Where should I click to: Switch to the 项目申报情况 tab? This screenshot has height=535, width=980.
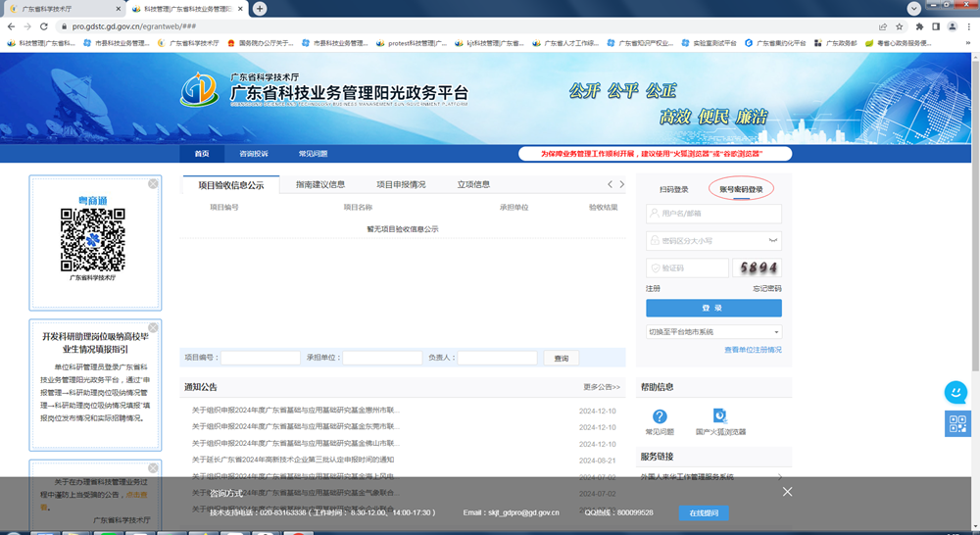point(401,184)
